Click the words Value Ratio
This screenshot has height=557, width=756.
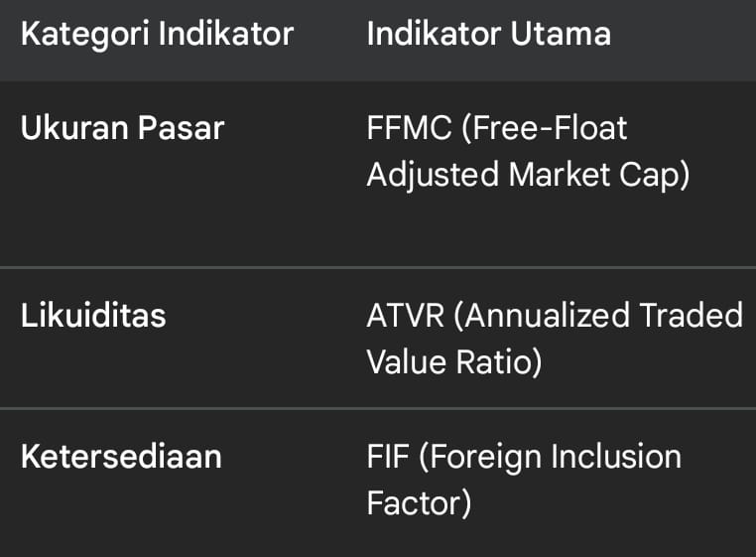pos(454,362)
